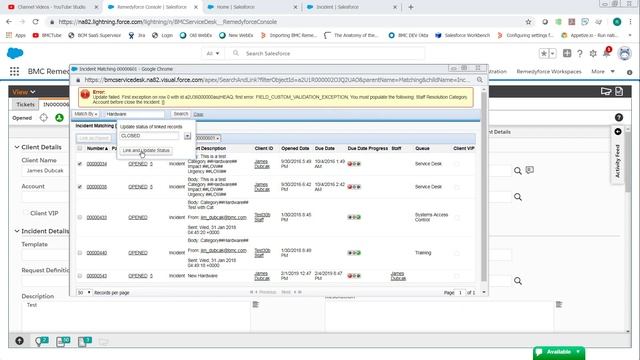The height and width of the screenshot is (360, 640).
Task: Uncheck the checkbox for incident 00000034
Action: coord(80,164)
